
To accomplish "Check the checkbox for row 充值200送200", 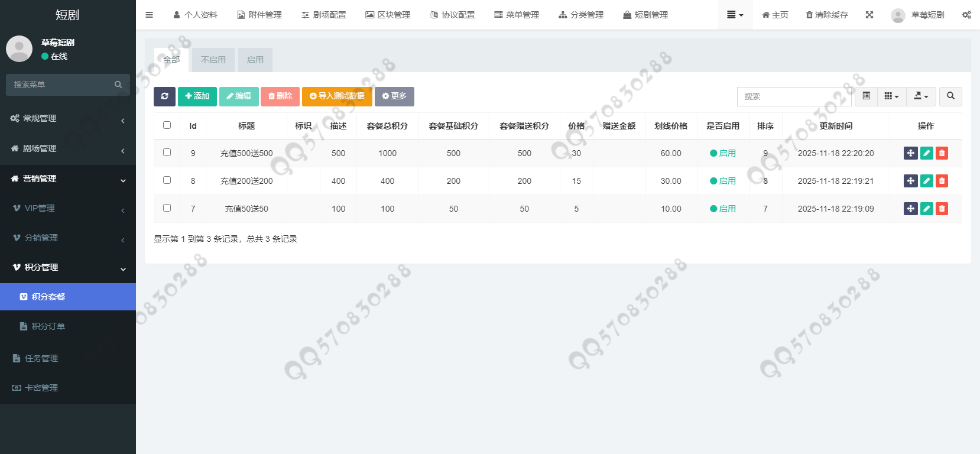I will [167, 180].
